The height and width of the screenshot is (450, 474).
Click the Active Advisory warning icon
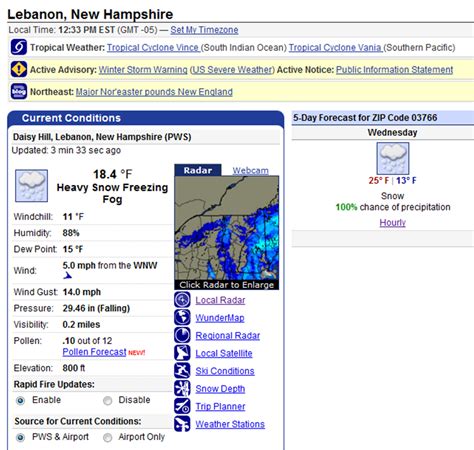click(x=19, y=69)
